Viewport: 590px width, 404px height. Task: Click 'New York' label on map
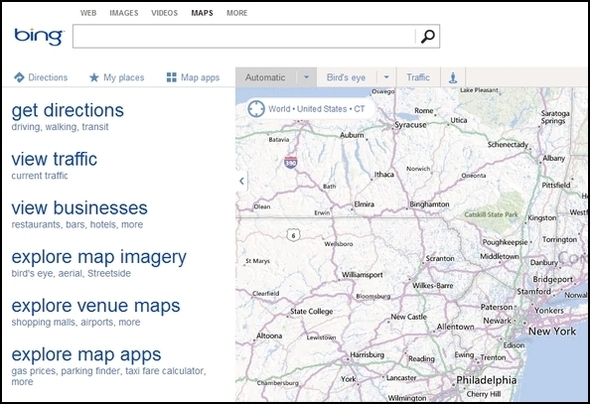[552, 331]
